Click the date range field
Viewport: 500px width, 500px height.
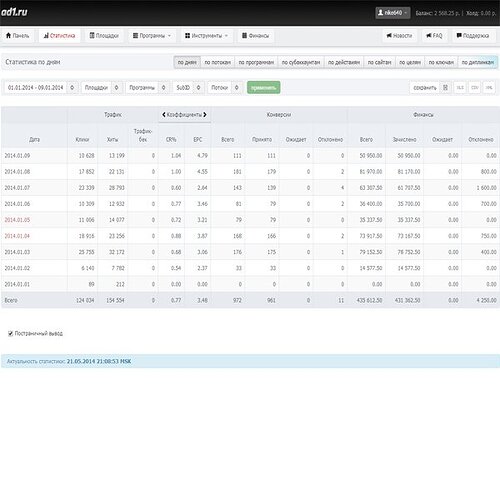coord(41,88)
